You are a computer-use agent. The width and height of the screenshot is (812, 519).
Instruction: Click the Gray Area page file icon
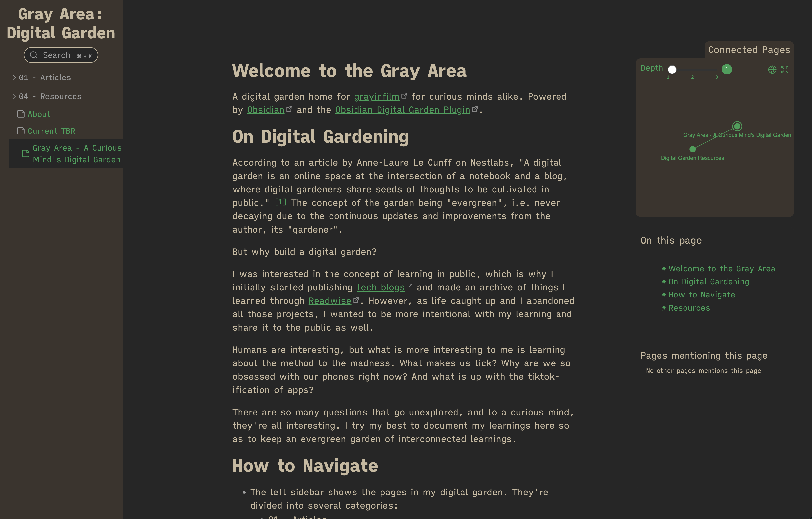point(26,154)
